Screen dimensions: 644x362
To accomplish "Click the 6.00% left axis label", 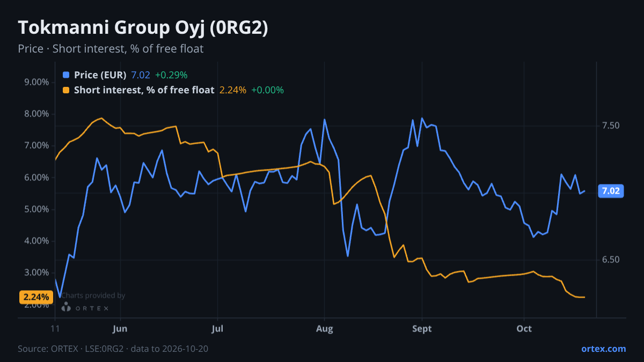I will [x=37, y=178].
